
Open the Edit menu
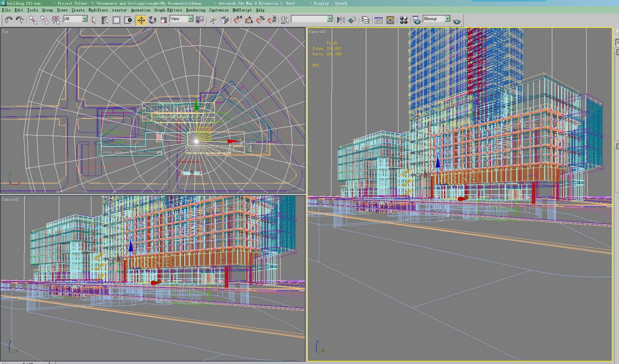19,10
